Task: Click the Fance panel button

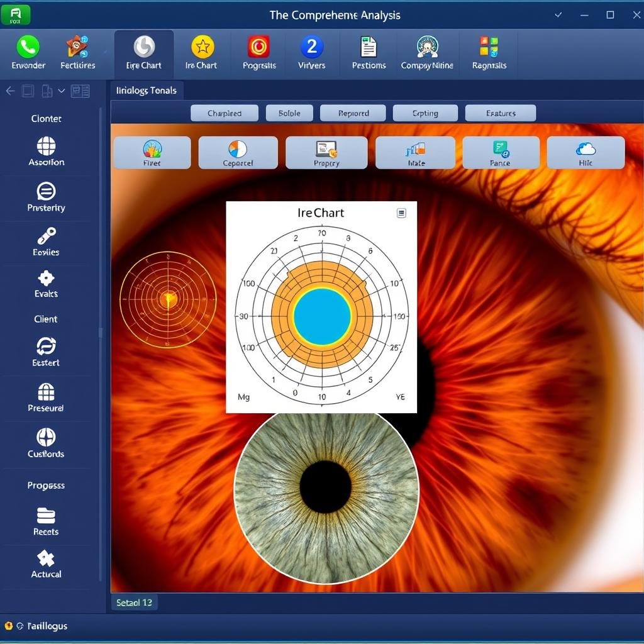Action: click(x=501, y=152)
